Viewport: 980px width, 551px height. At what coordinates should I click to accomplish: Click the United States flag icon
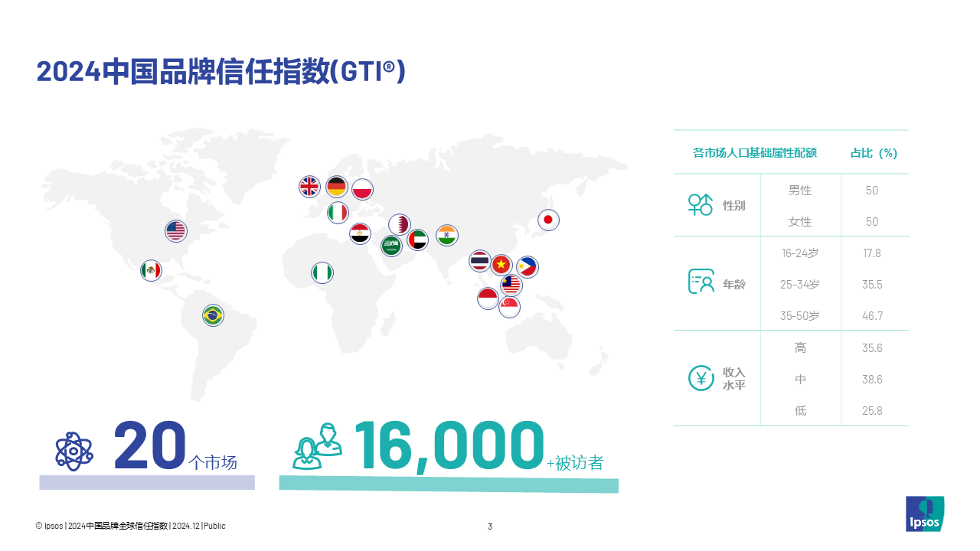pyautogui.click(x=176, y=230)
